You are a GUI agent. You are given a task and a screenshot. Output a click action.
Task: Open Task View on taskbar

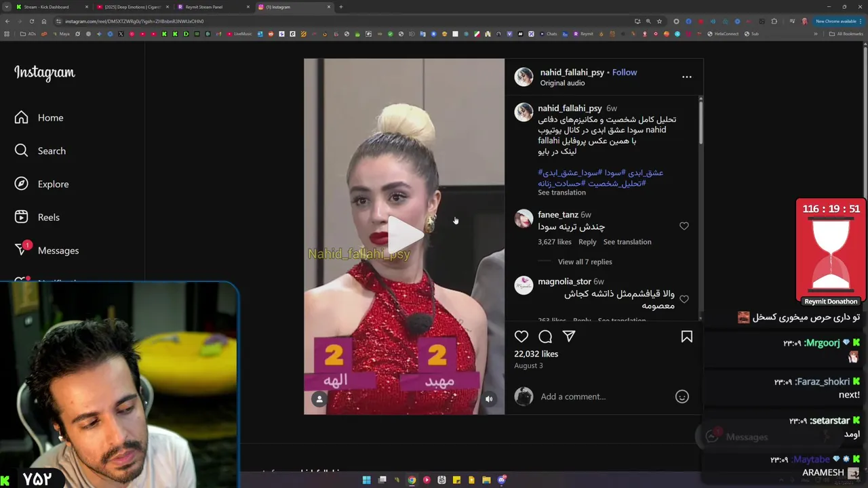382,481
